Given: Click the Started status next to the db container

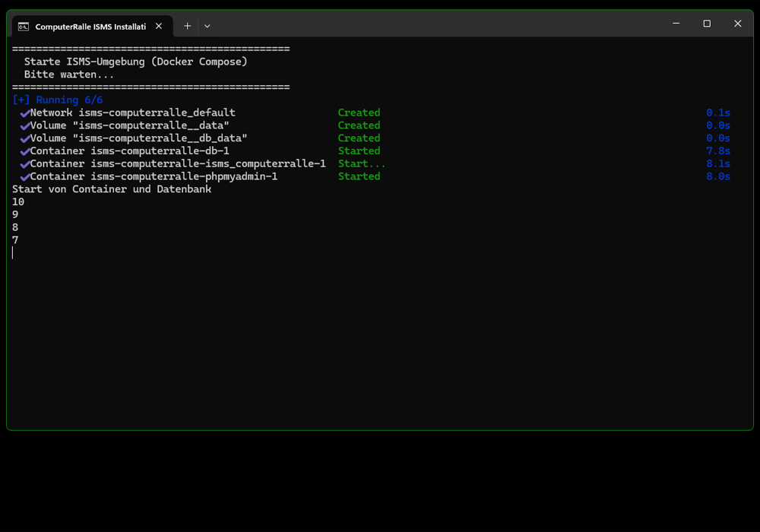Looking at the screenshot, I should 359,150.
